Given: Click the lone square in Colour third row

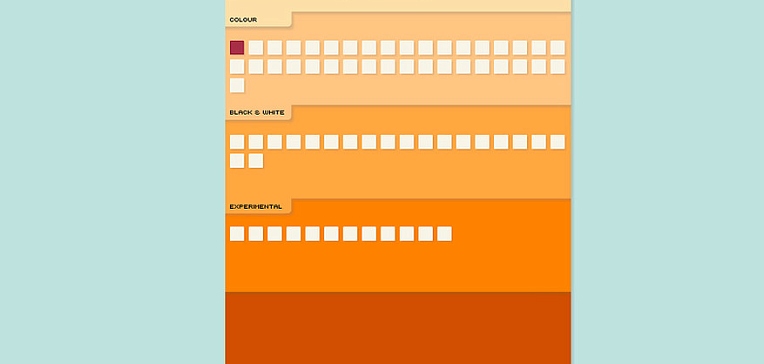Looking at the screenshot, I should pyautogui.click(x=237, y=85).
